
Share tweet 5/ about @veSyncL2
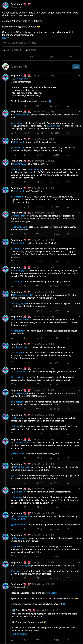[68, 207]
